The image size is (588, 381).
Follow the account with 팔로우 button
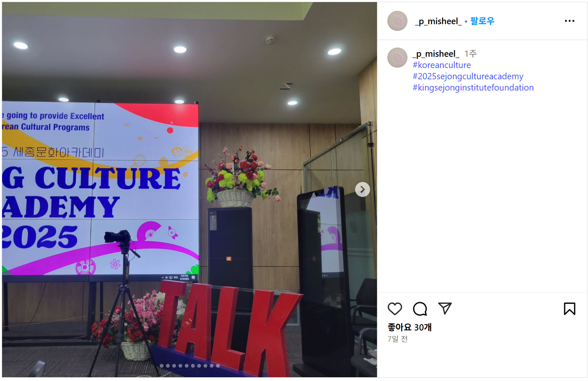point(482,21)
